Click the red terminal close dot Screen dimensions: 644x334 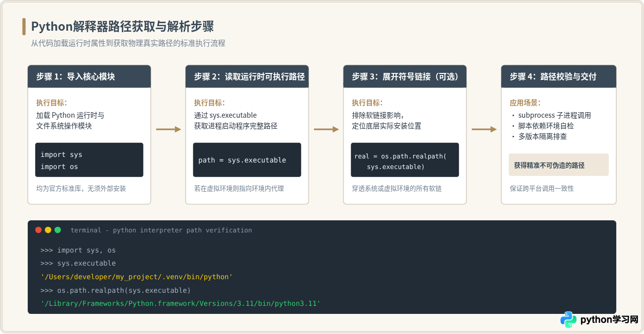(38, 230)
